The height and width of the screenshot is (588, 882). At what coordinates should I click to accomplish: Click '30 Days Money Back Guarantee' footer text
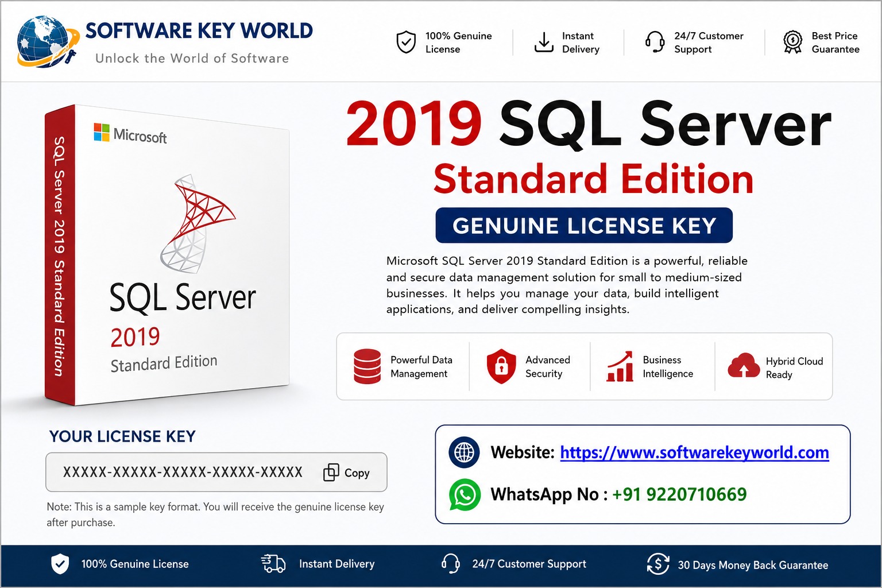click(753, 565)
